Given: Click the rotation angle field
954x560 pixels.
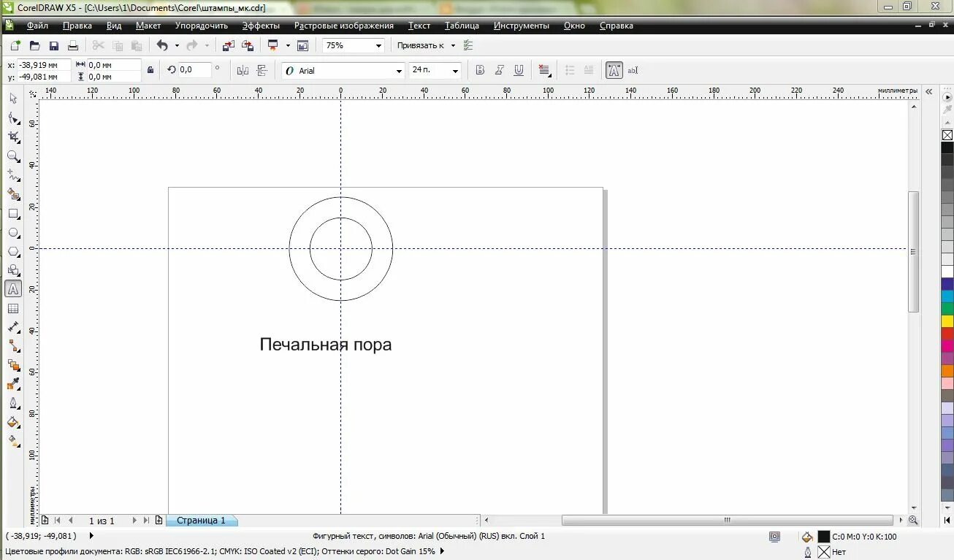Looking at the screenshot, I should 194,70.
